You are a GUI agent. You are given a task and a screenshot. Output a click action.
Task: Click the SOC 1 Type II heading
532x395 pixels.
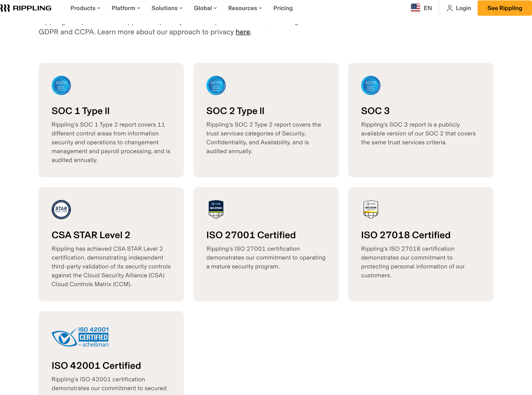[80, 111]
